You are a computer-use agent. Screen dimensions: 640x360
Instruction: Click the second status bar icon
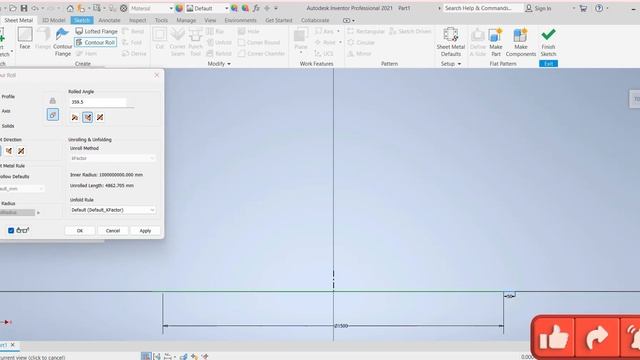pos(157,356)
